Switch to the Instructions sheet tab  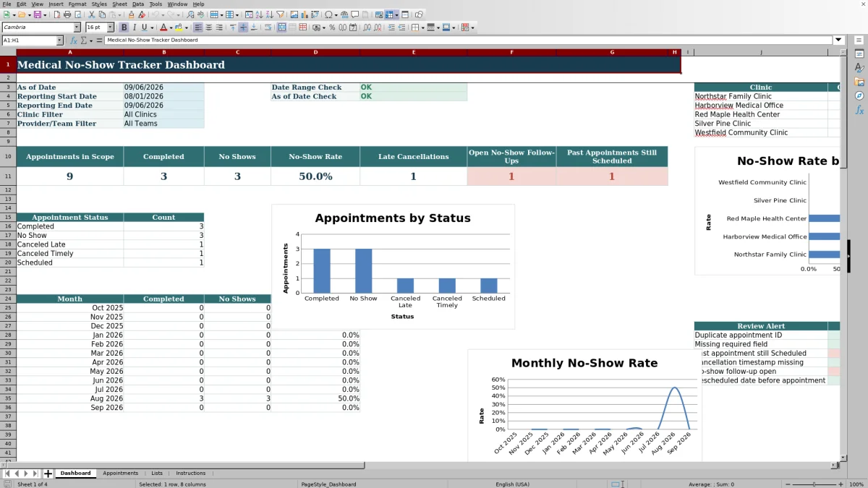point(190,474)
